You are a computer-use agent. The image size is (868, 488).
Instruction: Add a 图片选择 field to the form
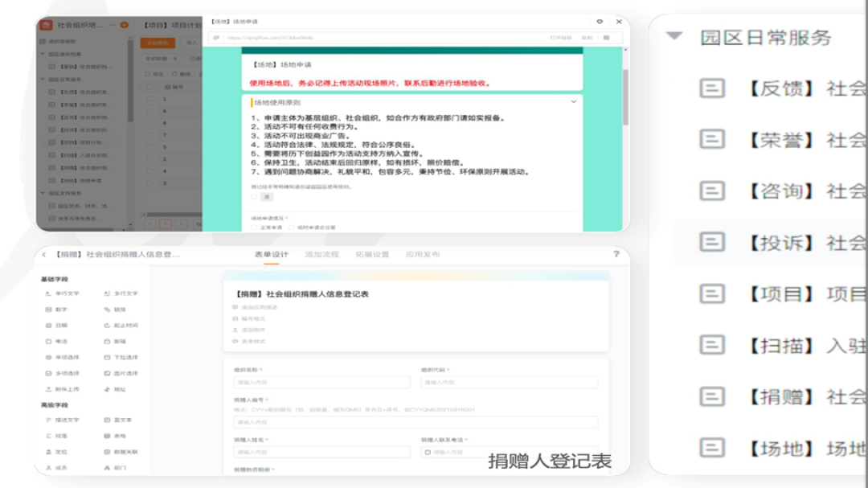[121, 374]
